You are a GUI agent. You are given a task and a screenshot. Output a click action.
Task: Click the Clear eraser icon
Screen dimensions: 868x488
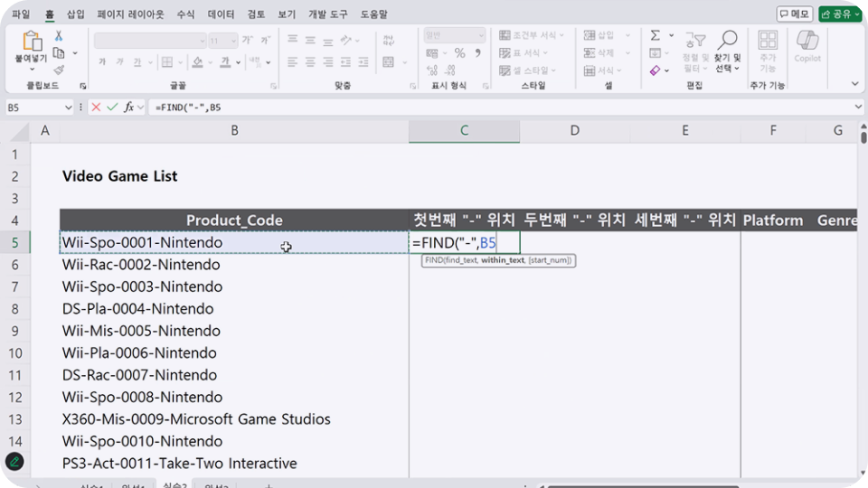click(x=656, y=70)
